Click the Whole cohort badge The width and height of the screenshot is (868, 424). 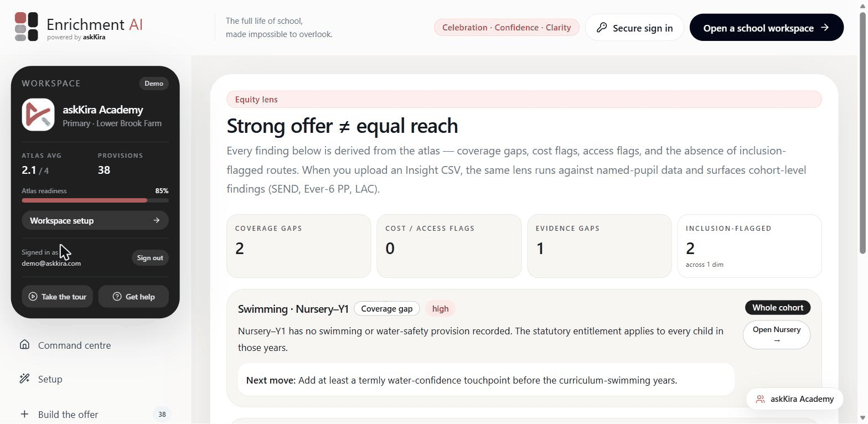click(778, 308)
